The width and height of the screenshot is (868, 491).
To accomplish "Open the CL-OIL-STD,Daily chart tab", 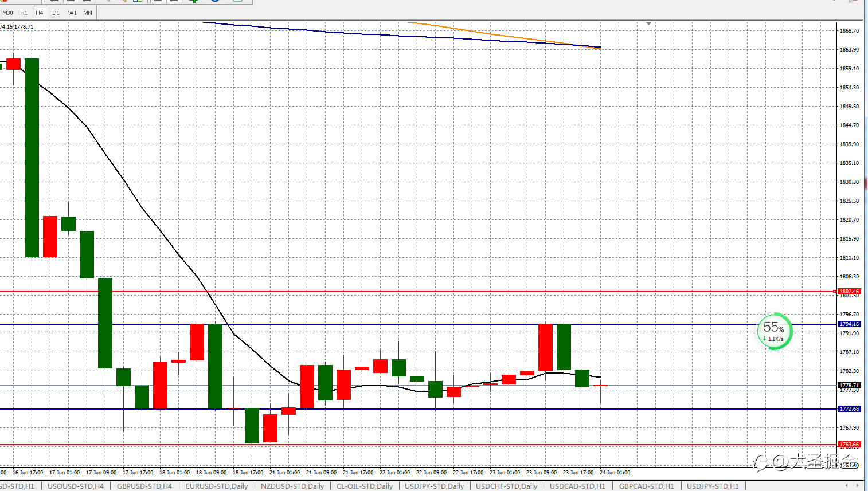I will coord(365,486).
